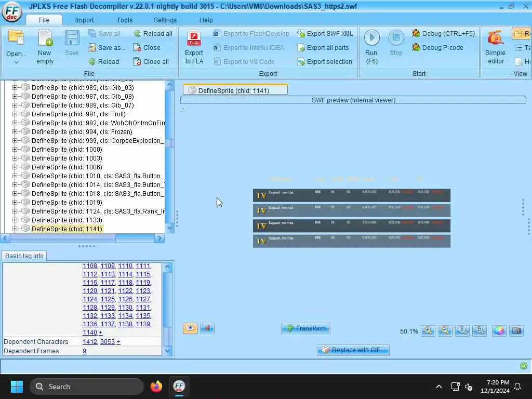Click Export selection

point(324,61)
